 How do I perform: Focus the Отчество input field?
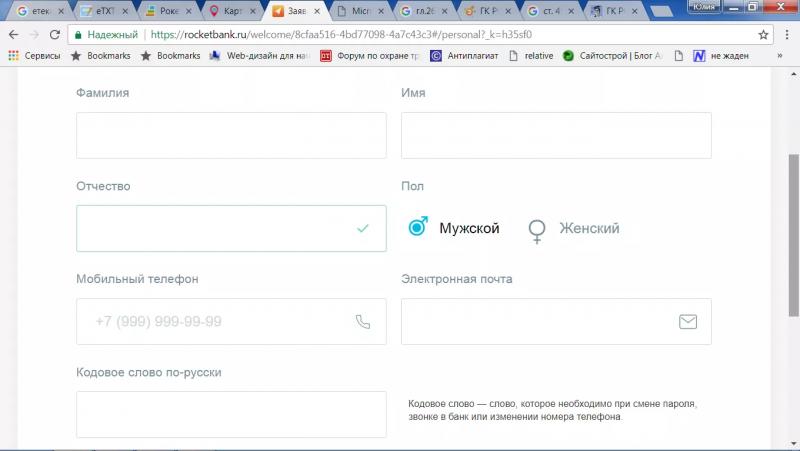231,228
